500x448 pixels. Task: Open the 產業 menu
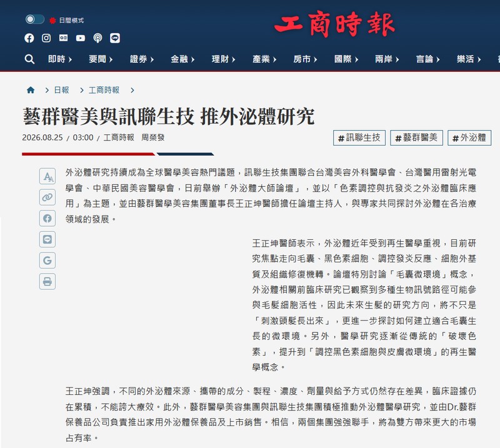pyautogui.click(x=264, y=59)
